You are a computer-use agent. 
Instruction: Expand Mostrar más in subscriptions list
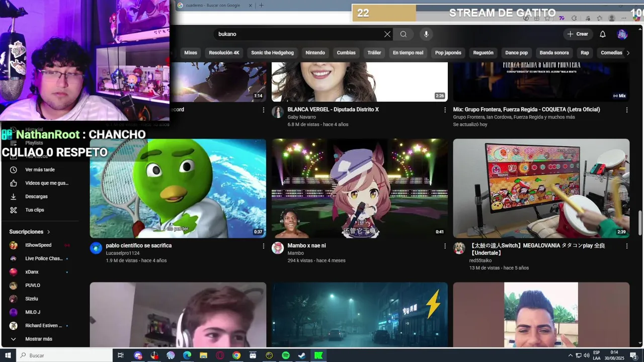point(40,339)
